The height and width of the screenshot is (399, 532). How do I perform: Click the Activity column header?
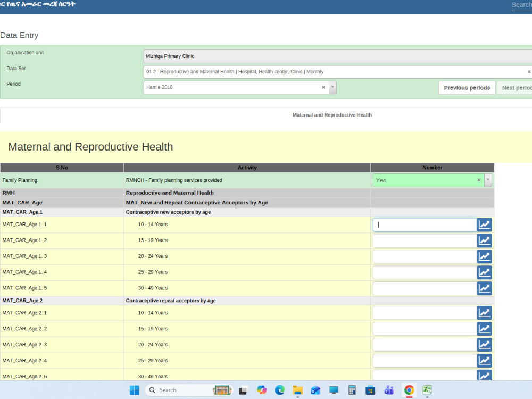[x=247, y=168]
